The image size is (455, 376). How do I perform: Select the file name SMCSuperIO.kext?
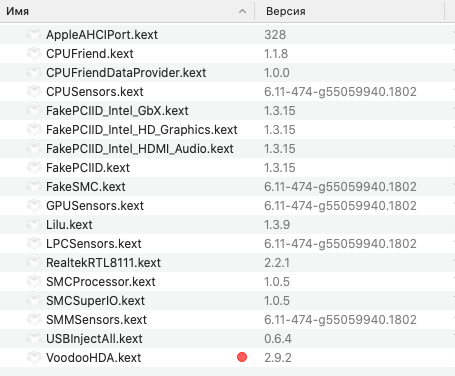click(95, 301)
